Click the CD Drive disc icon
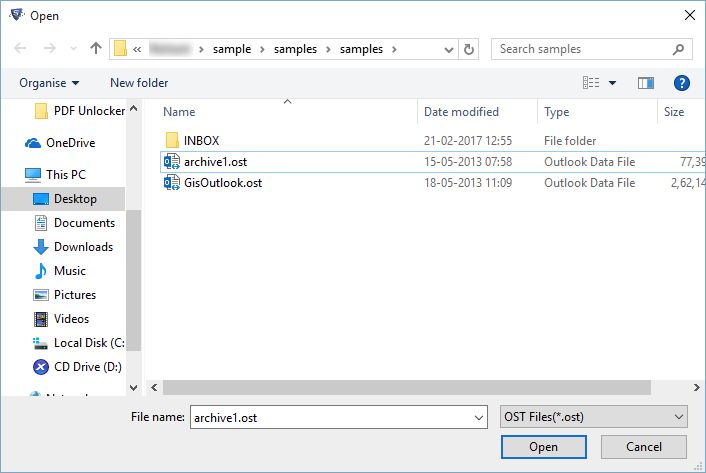Screen dimensions: 706x473 41,367
